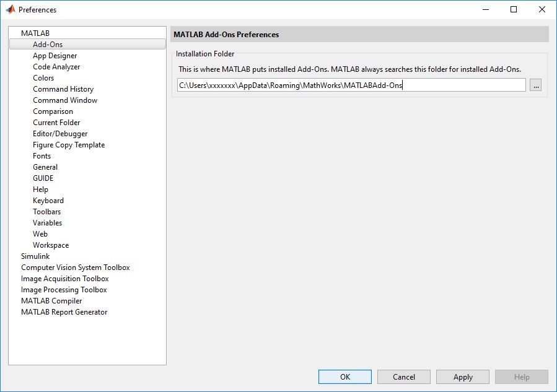Screen dimensions: 557x392
Task: Open MATLAB Compiler preferences
Action: point(51,301)
